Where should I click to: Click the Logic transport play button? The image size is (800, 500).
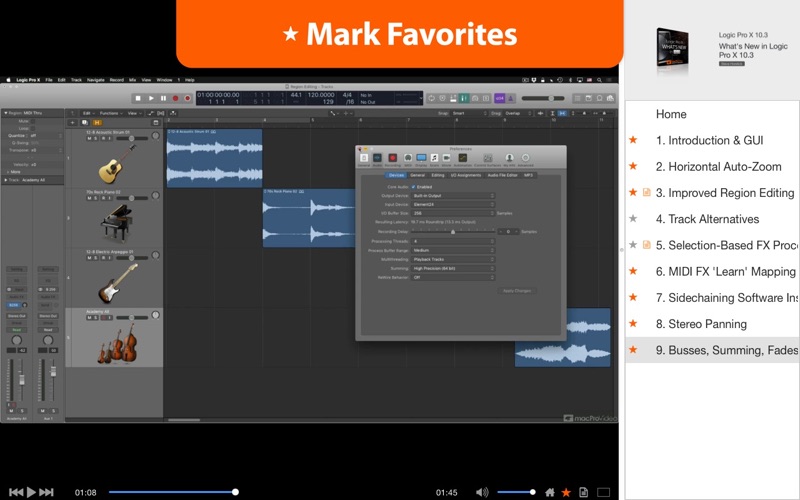(151, 98)
